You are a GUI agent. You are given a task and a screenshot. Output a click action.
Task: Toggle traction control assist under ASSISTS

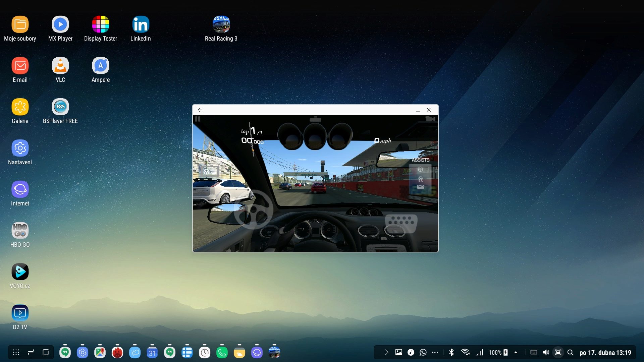(420, 179)
